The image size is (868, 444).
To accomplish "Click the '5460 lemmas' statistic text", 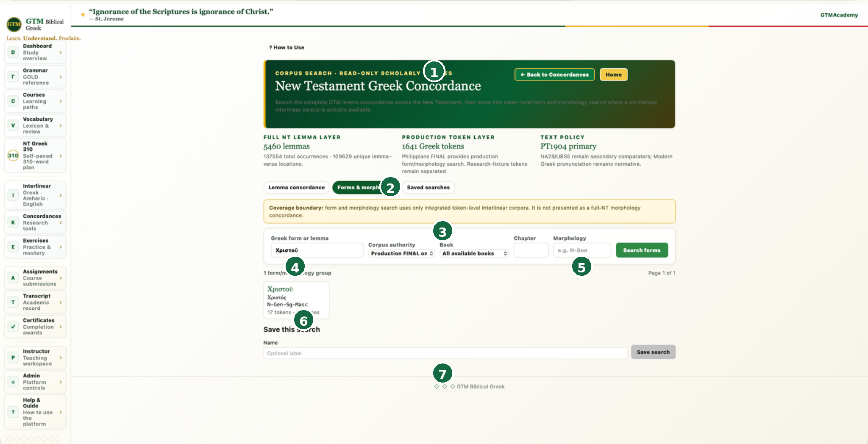I will tap(287, 147).
